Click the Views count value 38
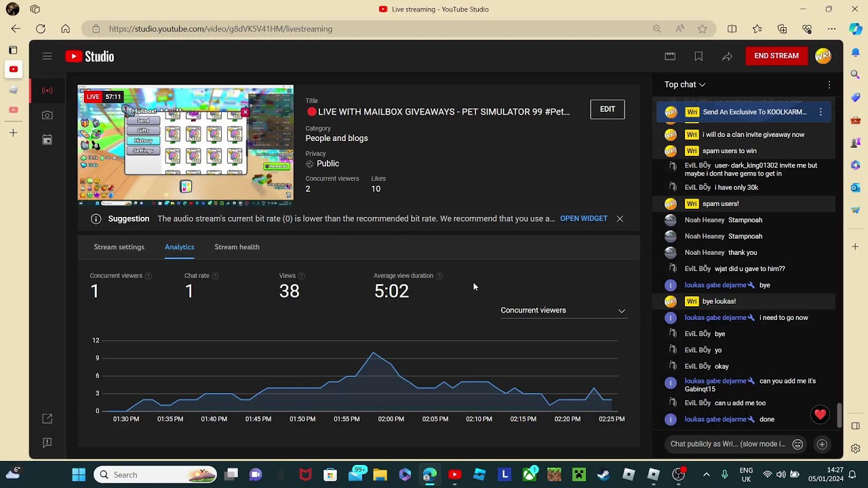This screenshot has height=488, width=868. point(289,291)
